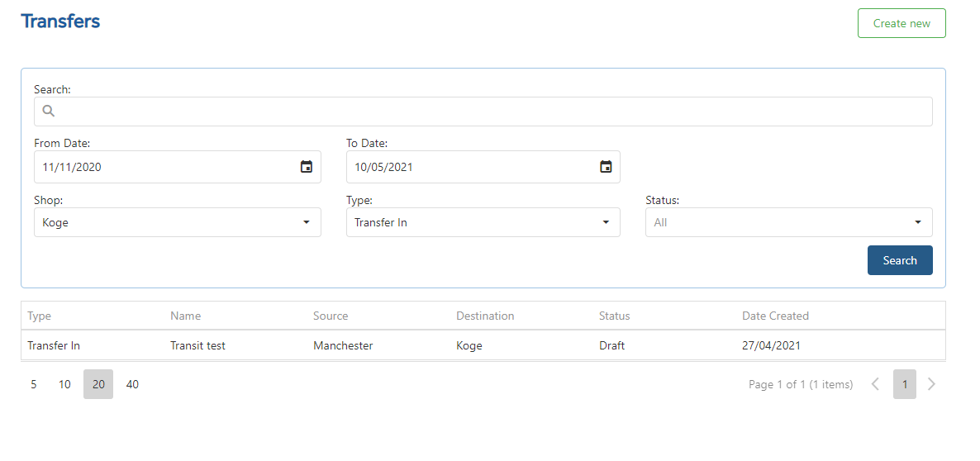Set page size to 10 items
This screenshot has width=980, height=461.
tap(64, 384)
